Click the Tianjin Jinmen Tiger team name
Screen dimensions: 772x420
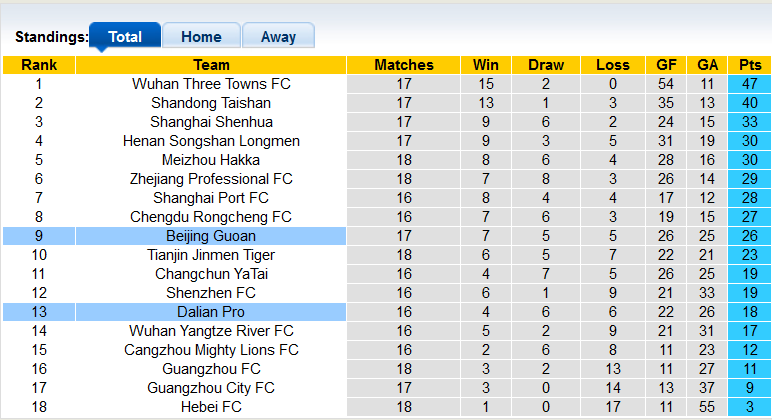click(211, 255)
